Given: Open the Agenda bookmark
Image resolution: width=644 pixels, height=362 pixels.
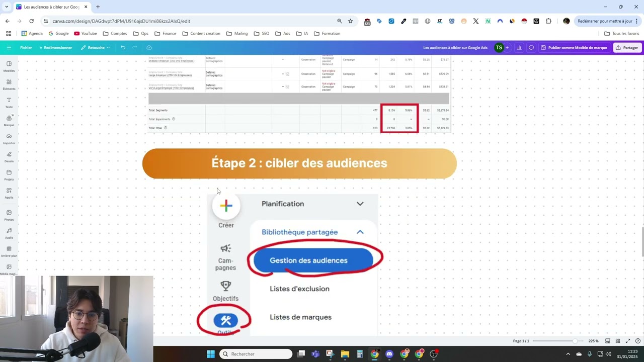Looking at the screenshot, I should 32,34.
